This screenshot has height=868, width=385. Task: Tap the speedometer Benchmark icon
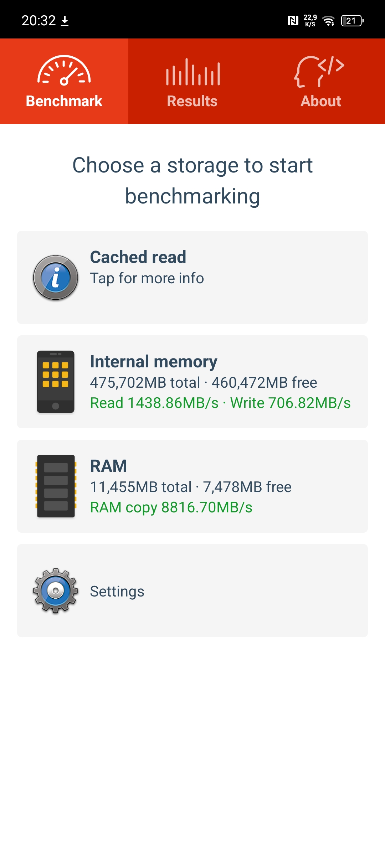64,71
